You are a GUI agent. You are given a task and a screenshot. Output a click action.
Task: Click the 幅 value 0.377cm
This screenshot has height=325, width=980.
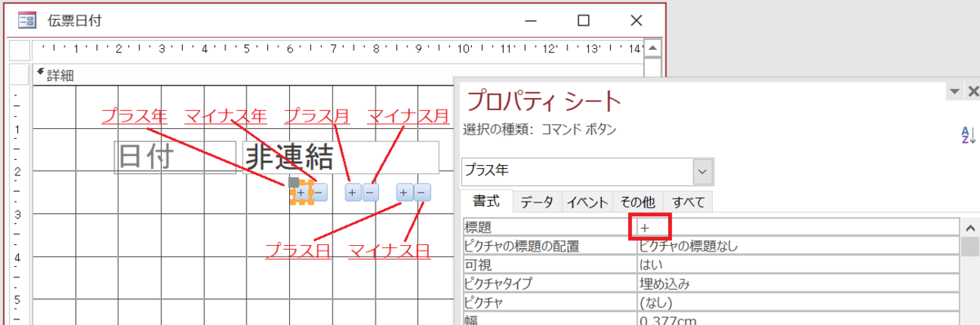pos(797,320)
